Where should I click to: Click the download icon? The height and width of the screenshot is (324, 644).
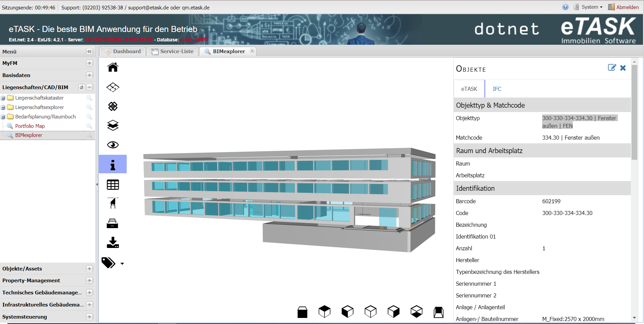click(113, 243)
